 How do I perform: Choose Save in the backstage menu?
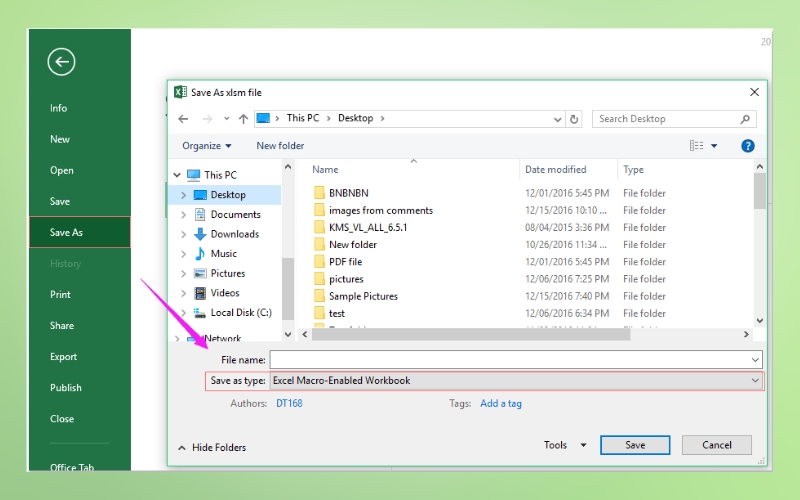click(60, 202)
